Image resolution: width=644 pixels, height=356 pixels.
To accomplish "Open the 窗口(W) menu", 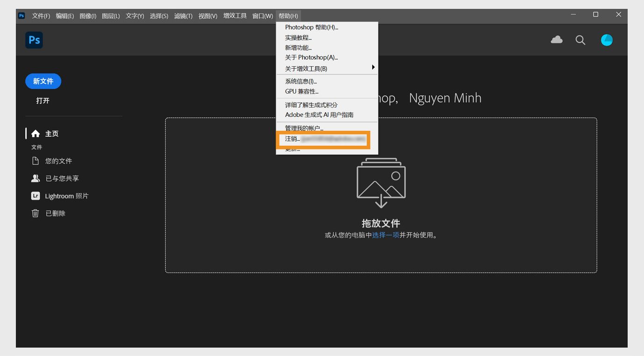I will (262, 16).
